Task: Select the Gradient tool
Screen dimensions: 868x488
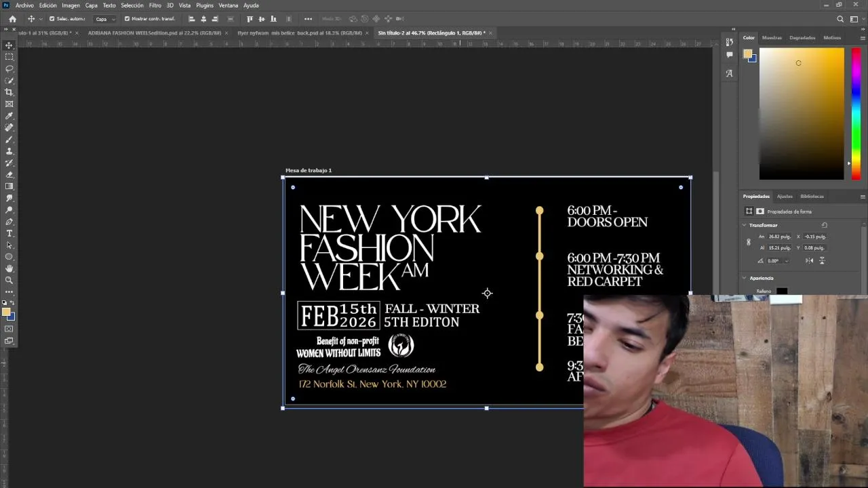Action: click(9, 186)
